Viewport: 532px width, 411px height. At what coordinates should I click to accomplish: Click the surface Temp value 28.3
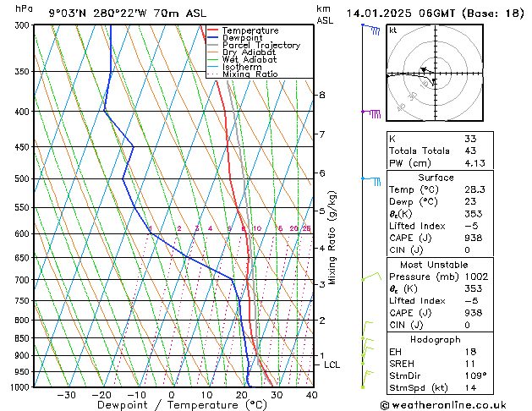click(x=474, y=189)
